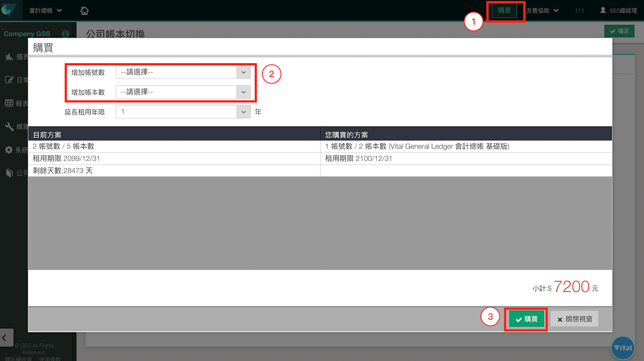Click the 您購買的方案 column header
Screen dimensions: 644x361
(466, 135)
